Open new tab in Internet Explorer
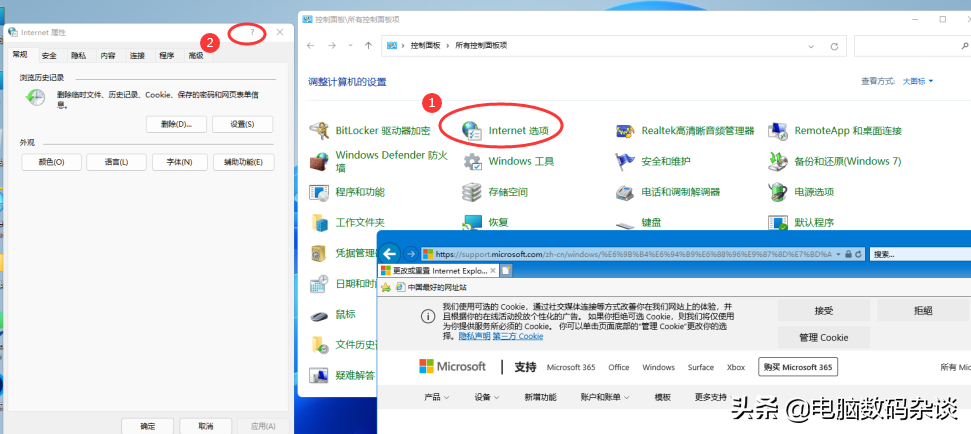 [506, 271]
